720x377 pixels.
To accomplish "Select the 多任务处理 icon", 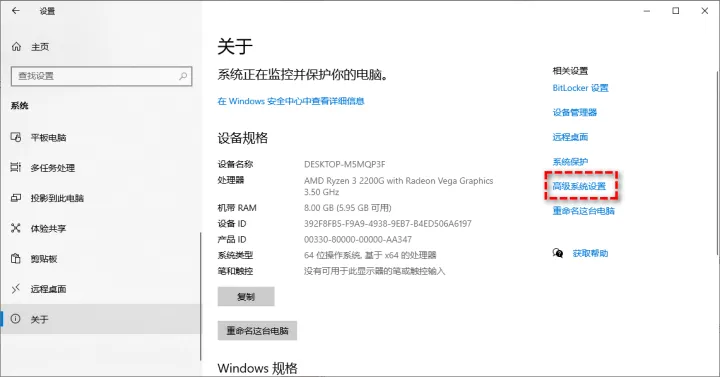I will (x=16, y=168).
